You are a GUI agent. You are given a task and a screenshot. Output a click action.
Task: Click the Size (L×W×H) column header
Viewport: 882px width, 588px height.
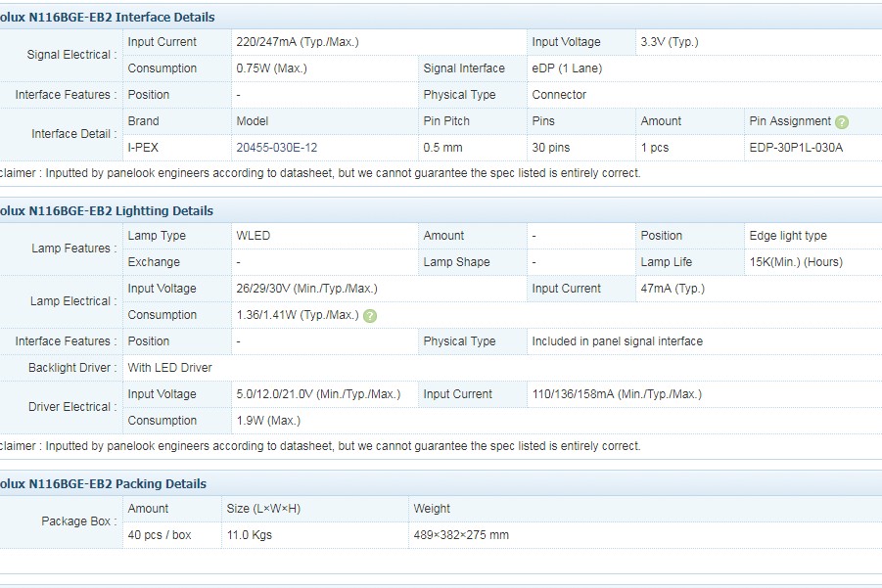click(263, 508)
